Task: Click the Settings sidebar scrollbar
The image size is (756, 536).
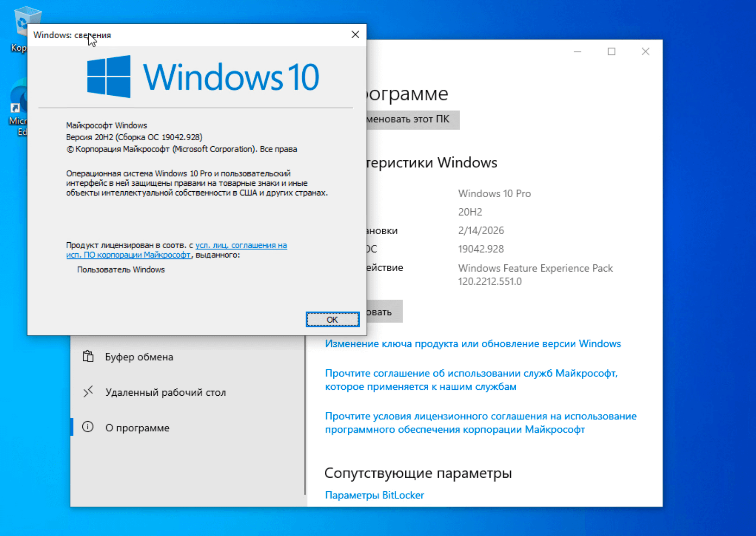Action: 305,415
